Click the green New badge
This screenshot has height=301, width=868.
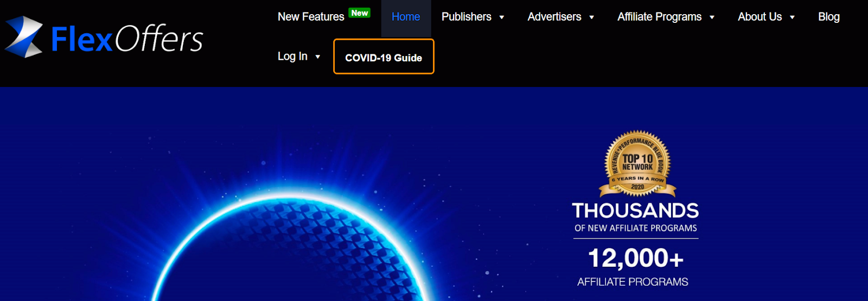359,12
